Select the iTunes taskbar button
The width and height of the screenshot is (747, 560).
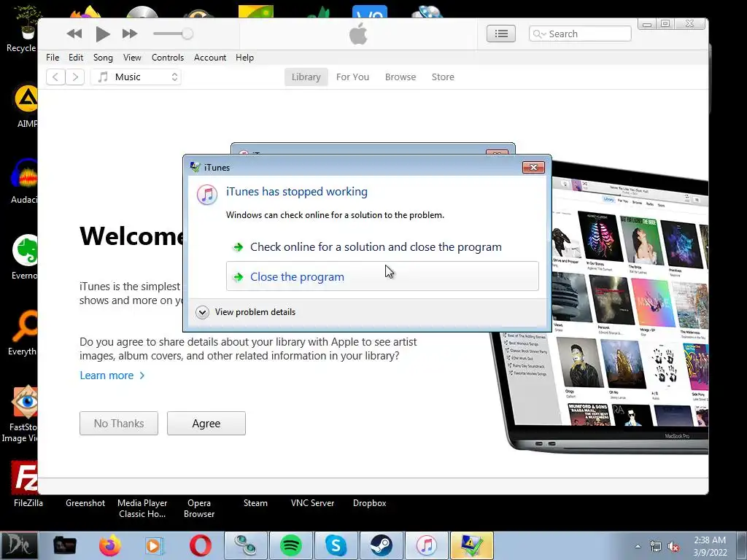[426, 545]
